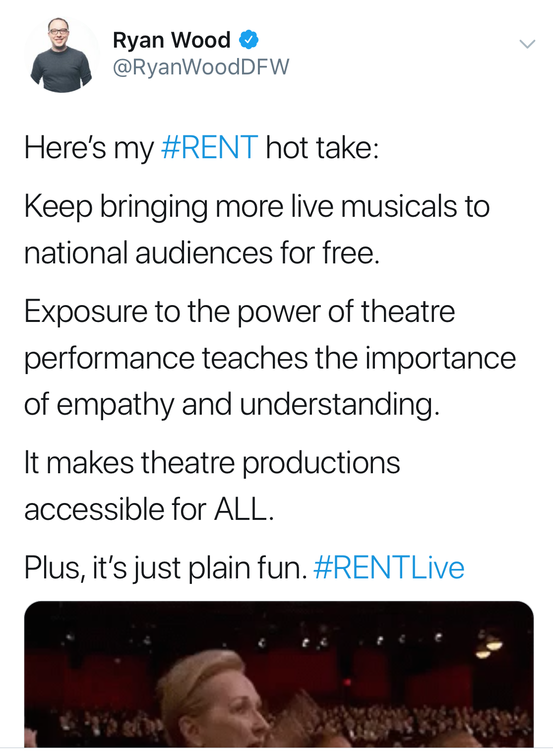The height and width of the screenshot is (756, 553).
Task: Click the "hot take:" text
Action: coord(322,147)
